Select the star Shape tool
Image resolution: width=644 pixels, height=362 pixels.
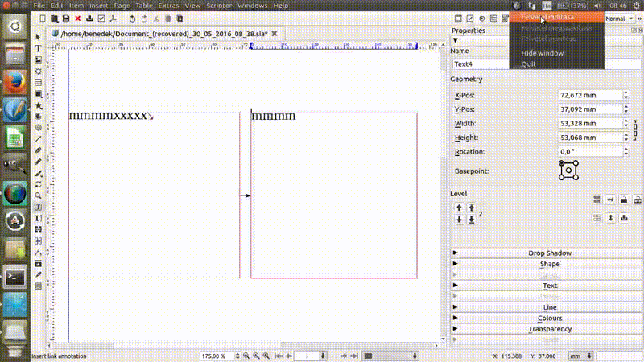point(38,105)
